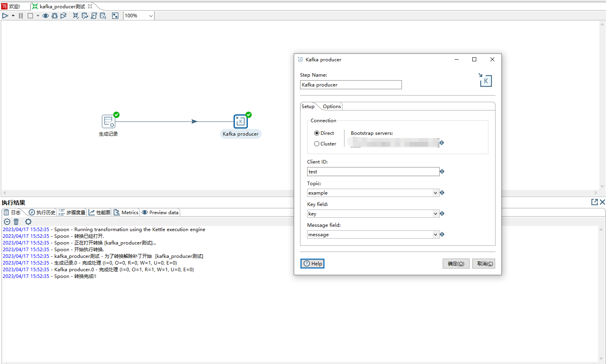Debug the transformation using the bug icon
The height and width of the screenshot is (364, 606).
pos(55,16)
